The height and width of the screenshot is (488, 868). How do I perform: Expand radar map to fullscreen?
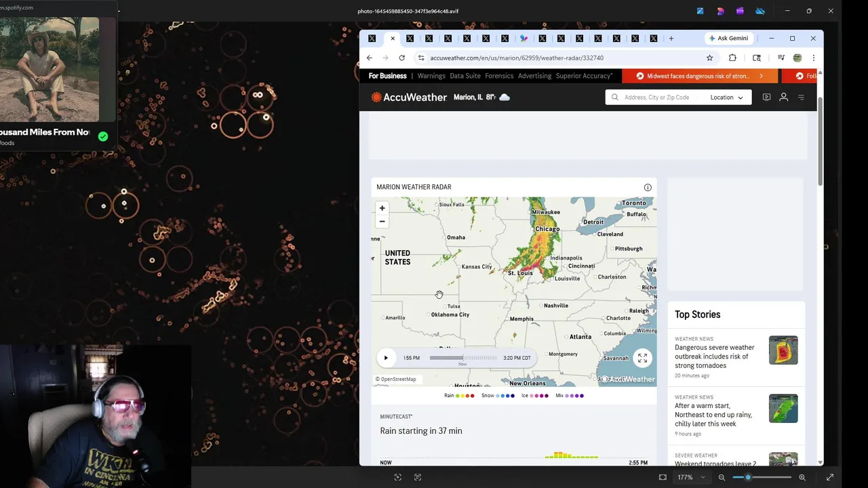pyautogui.click(x=642, y=358)
